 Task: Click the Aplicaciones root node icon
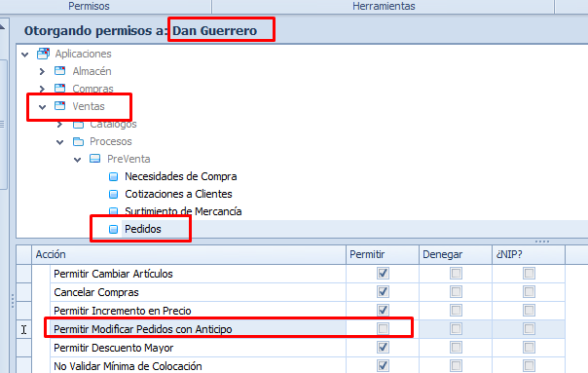(x=43, y=54)
